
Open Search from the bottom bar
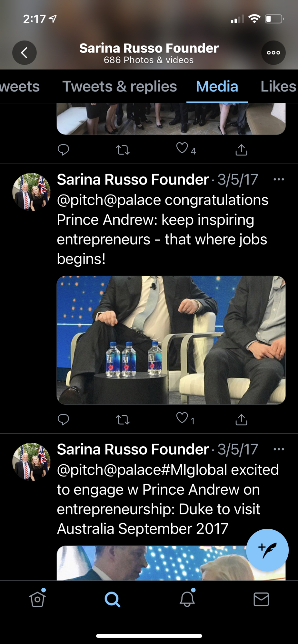tap(112, 599)
